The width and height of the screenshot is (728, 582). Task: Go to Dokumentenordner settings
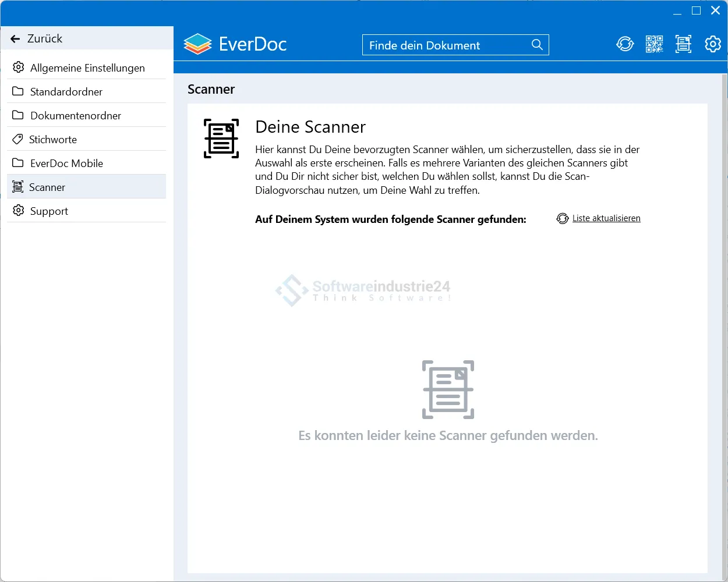click(76, 116)
